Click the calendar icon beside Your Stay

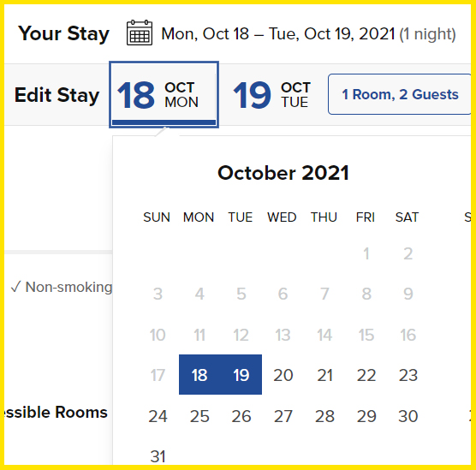[x=140, y=33]
